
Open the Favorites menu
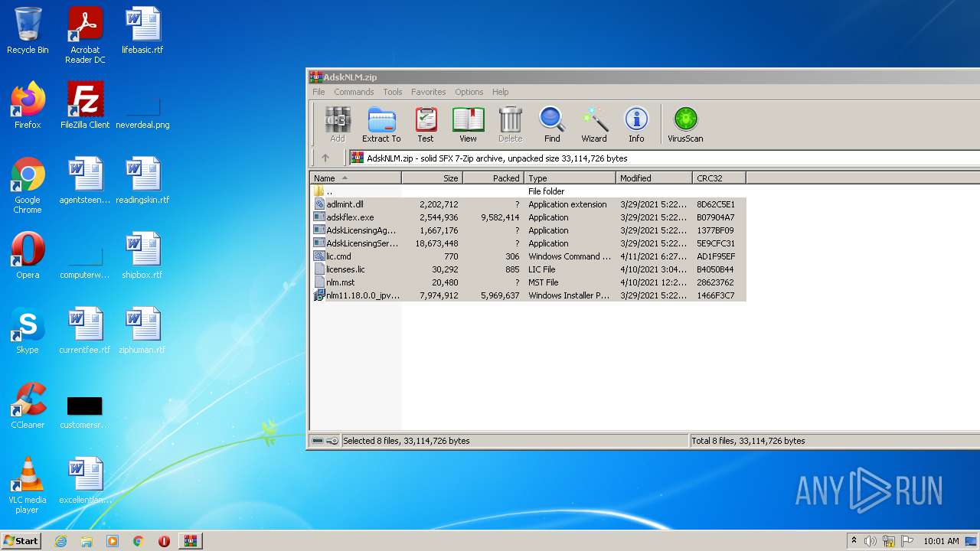pos(428,92)
